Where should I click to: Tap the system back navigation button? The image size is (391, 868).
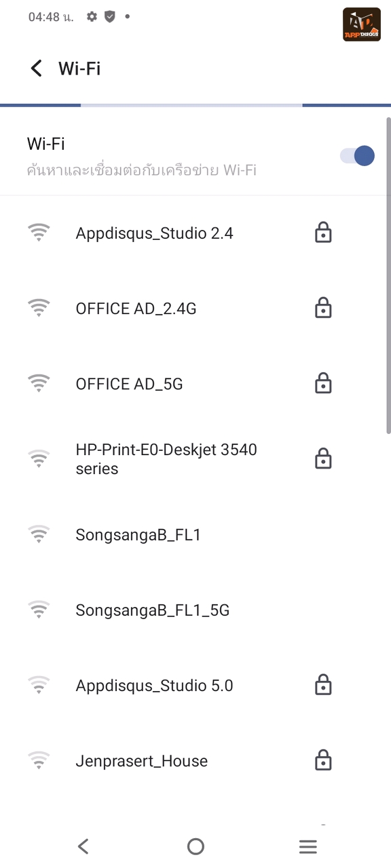pos(83,846)
